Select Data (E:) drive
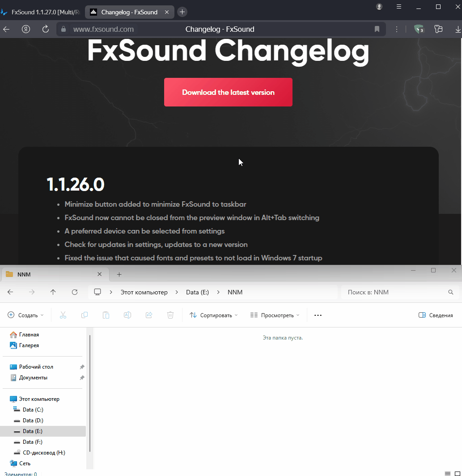 point(43,431)
